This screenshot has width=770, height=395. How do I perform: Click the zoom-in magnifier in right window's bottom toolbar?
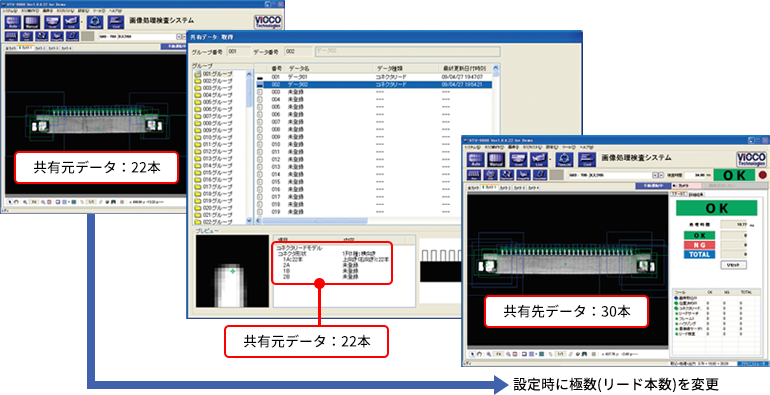(x=490, y=354)
